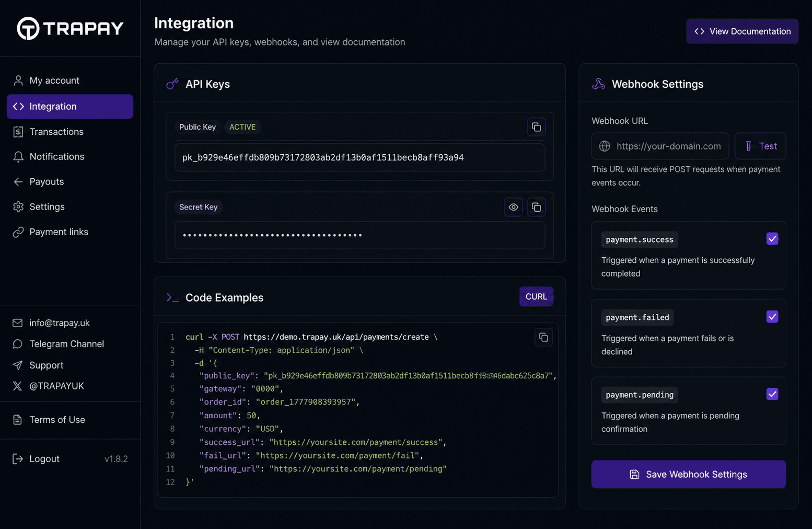Click the "Secret Key" label
Screen dimensions: 812x529
click(199, 207)
